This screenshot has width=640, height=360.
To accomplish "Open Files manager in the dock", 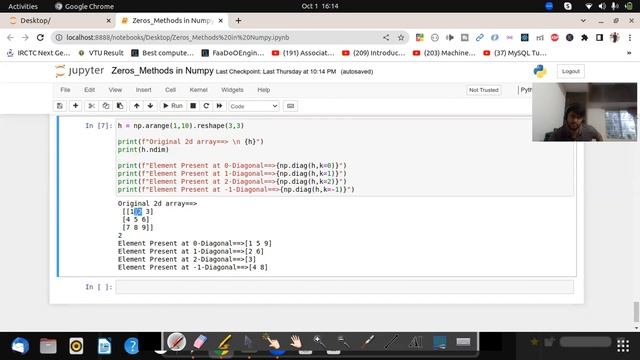I will point(48,346).
